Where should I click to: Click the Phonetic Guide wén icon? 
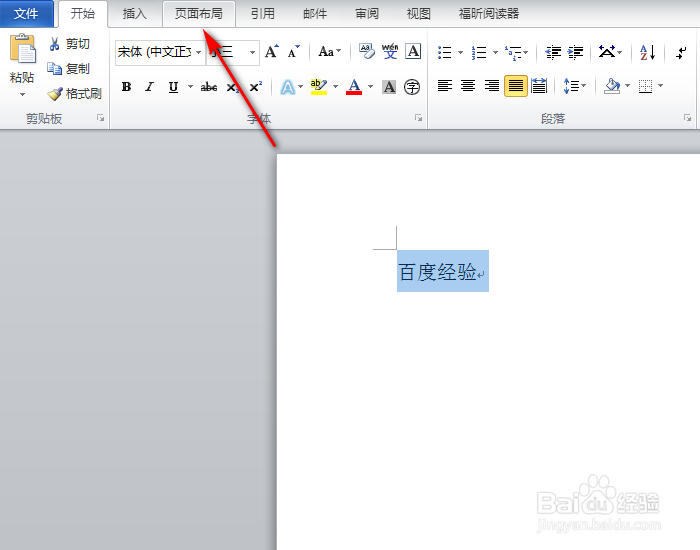[390, 52]
